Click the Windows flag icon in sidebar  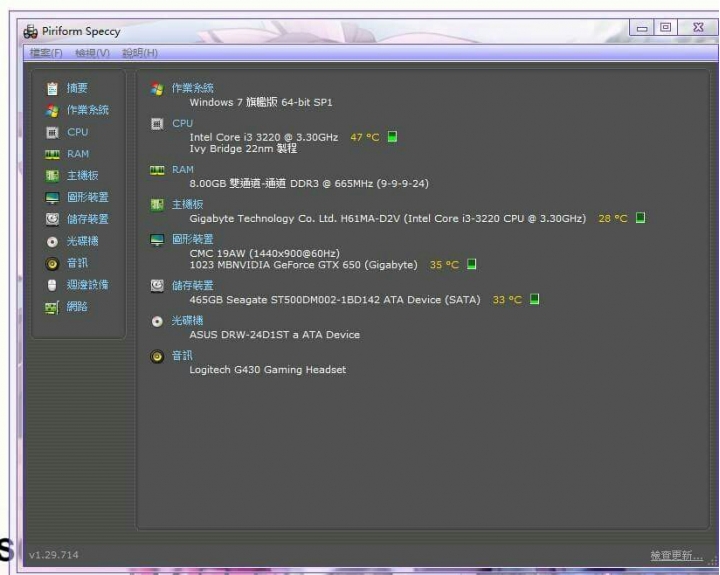(x=52, y=110)
